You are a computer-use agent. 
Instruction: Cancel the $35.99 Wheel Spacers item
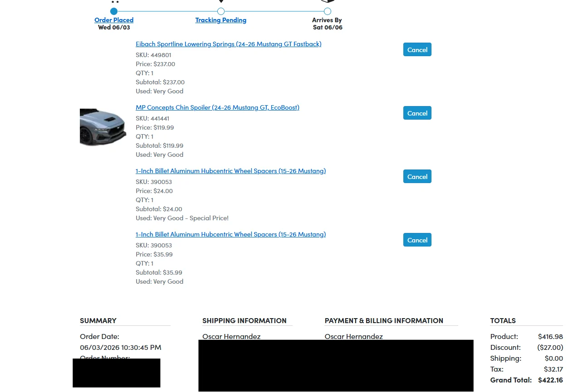point(417,240)
